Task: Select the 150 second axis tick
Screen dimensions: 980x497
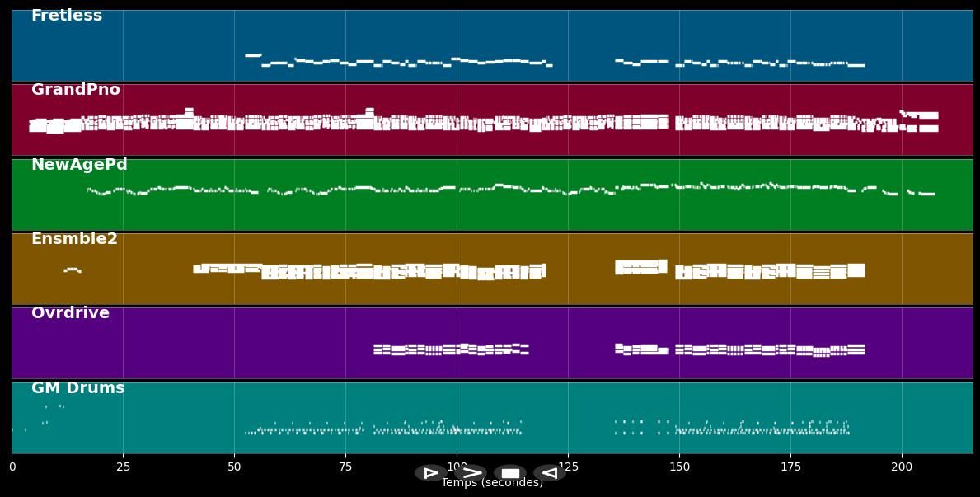Action: [x=679, y=467]
